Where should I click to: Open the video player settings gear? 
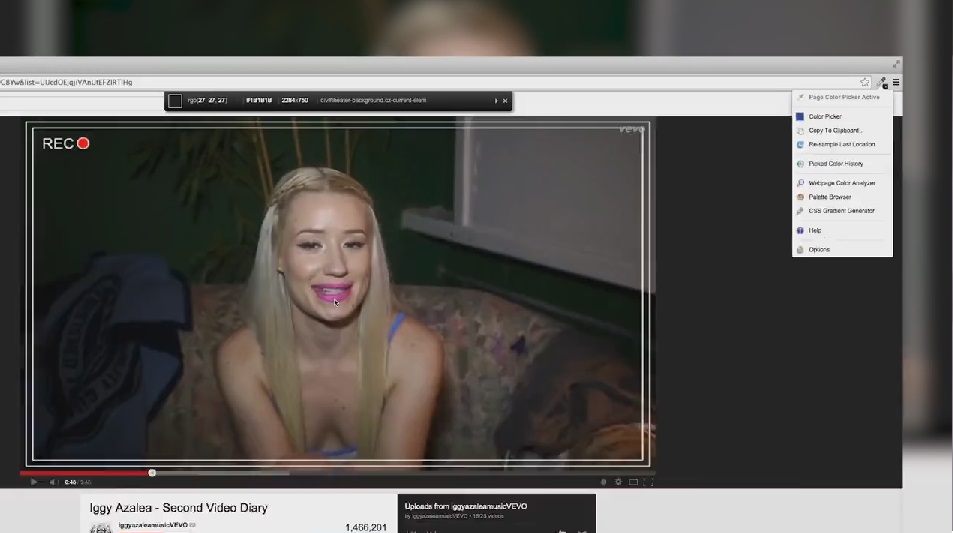pyautogui.click(x=618, y=482)
